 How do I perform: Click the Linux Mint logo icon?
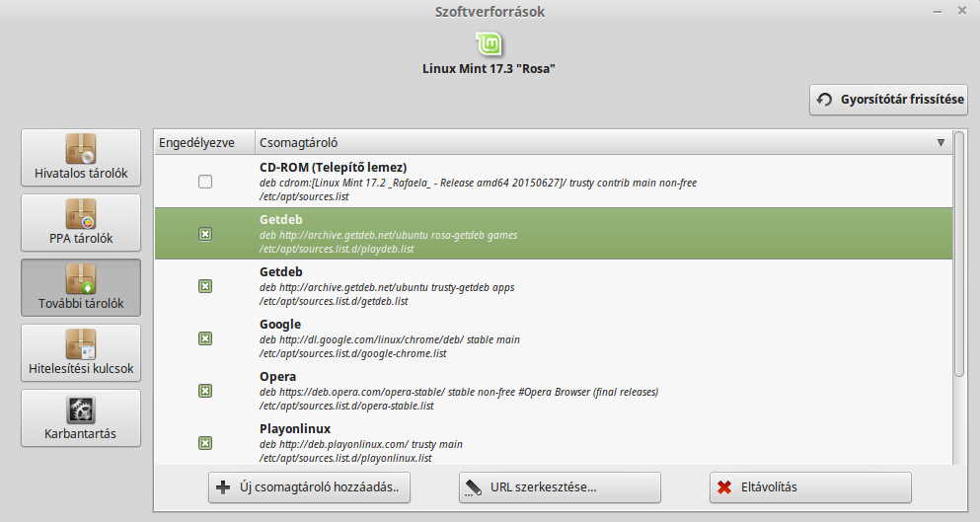(489, 43)
